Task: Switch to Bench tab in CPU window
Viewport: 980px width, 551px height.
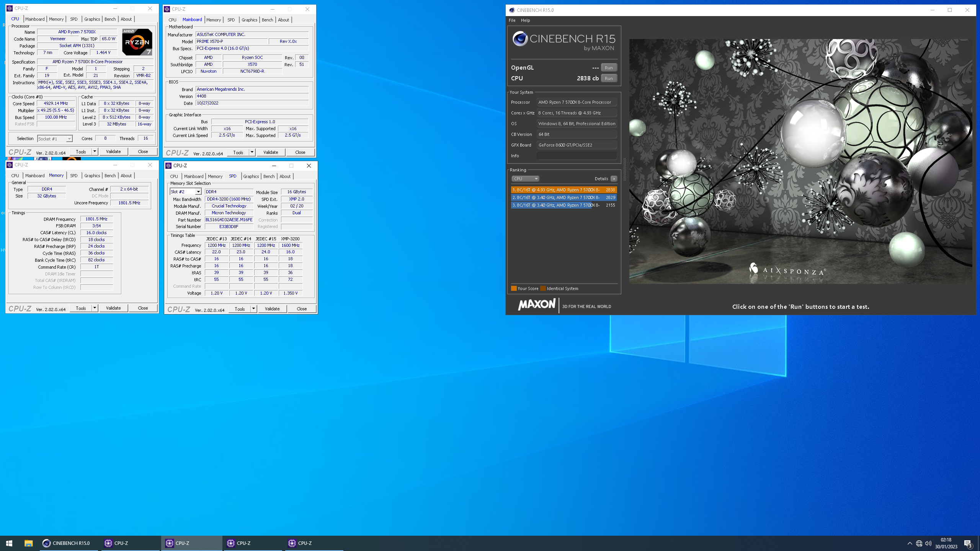Action: point(110,19)
